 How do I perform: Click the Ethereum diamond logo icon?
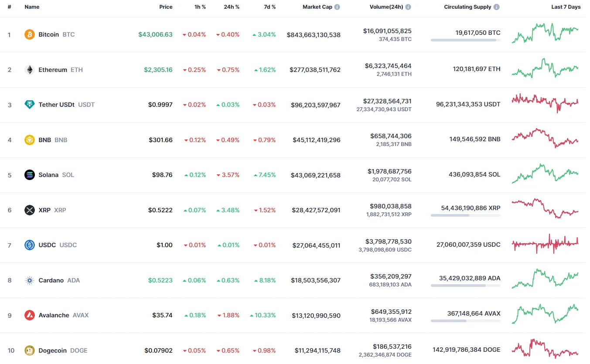pos(30,70)
